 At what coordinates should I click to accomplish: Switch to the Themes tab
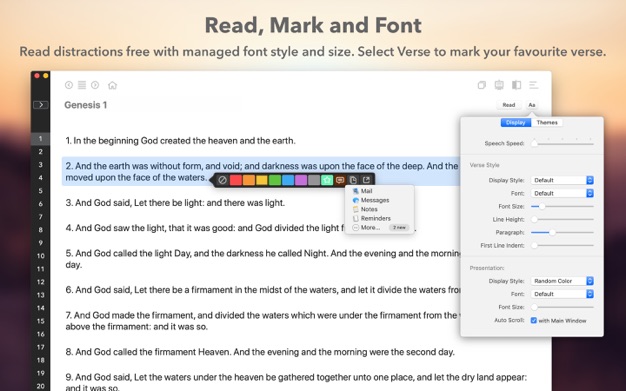(x=547, y=123)
